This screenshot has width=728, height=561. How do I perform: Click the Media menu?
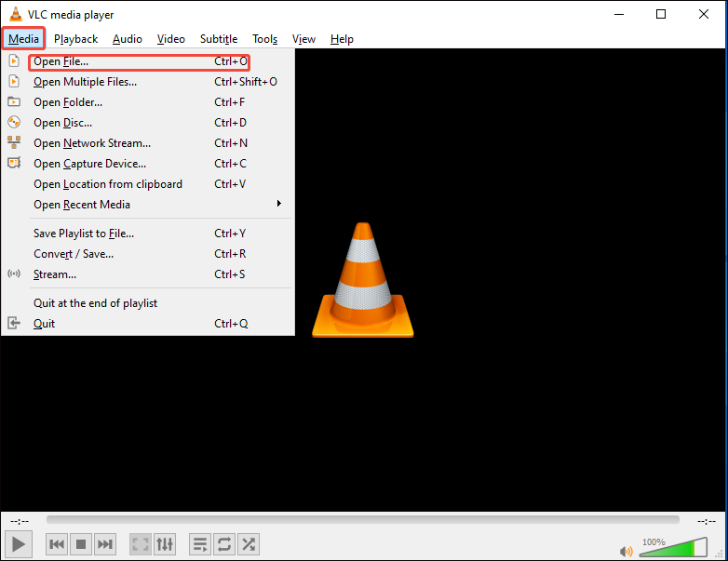click(x=23, y=38)
